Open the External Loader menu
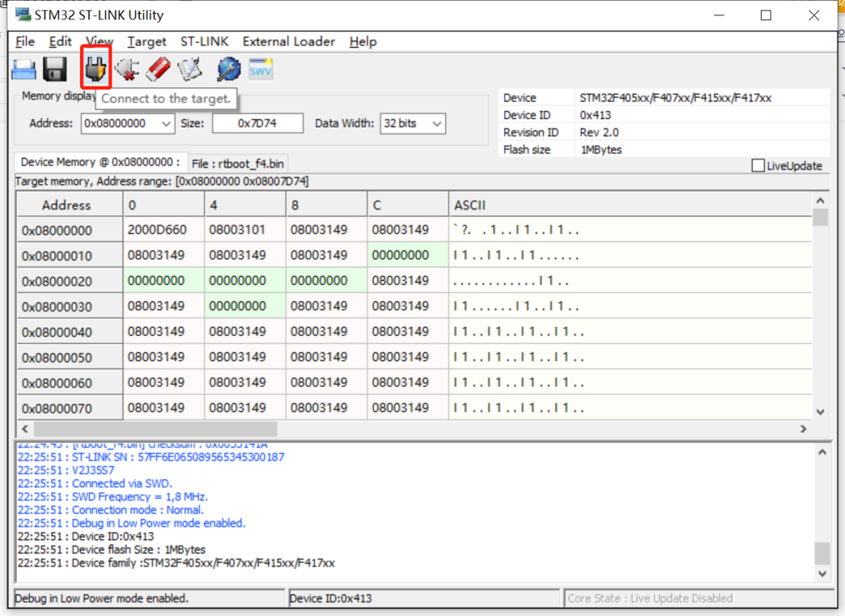This screenshot has height=616, width=845. pos(288,41)
